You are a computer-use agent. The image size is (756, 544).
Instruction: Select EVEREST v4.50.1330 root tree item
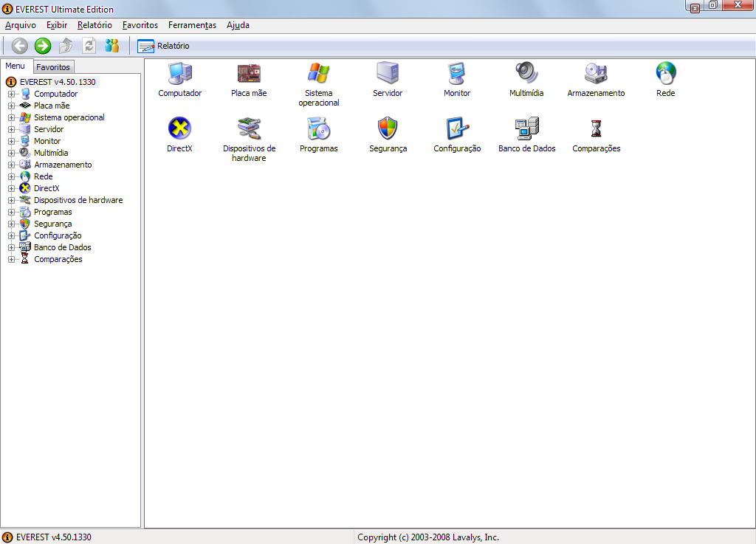tap(58, 82)
